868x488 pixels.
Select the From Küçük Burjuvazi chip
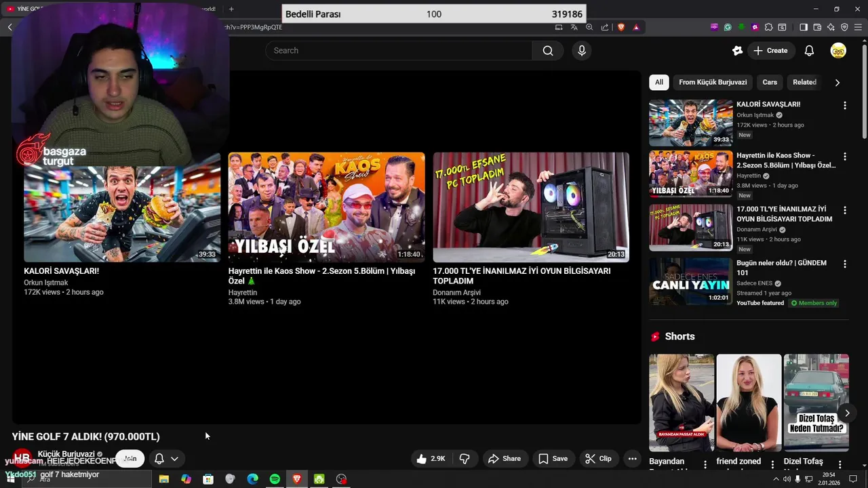point(713,82)
